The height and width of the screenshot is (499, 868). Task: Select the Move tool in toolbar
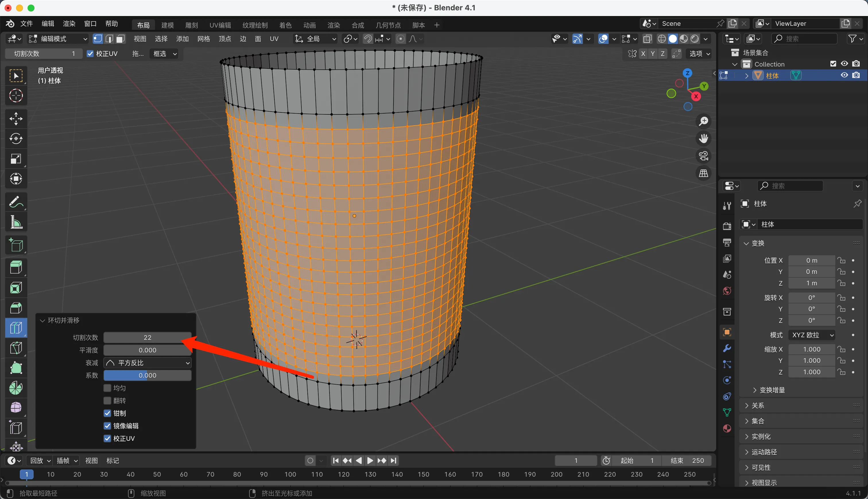16,118
